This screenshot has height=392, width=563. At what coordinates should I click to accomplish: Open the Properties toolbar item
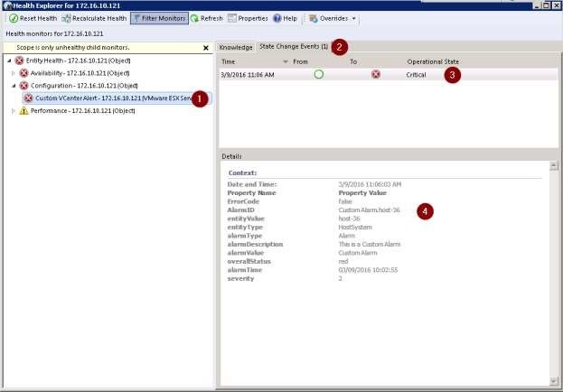[233, 18]
